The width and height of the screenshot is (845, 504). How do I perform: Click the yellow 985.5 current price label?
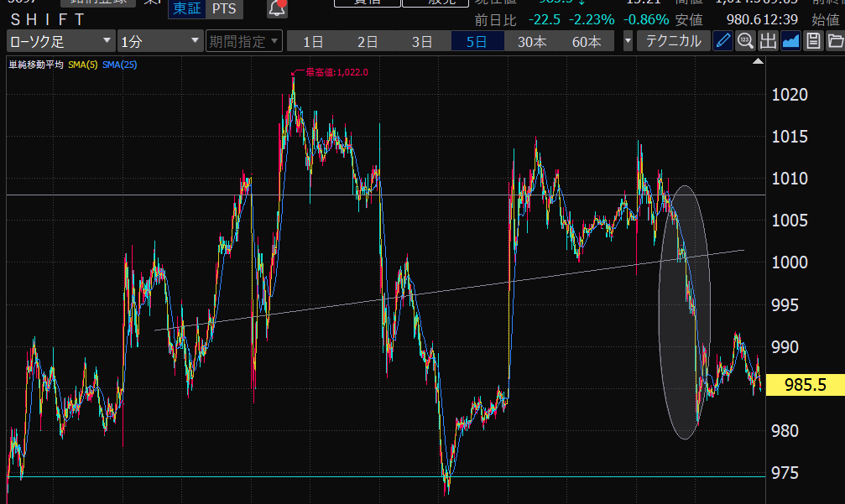pos(805,385)
